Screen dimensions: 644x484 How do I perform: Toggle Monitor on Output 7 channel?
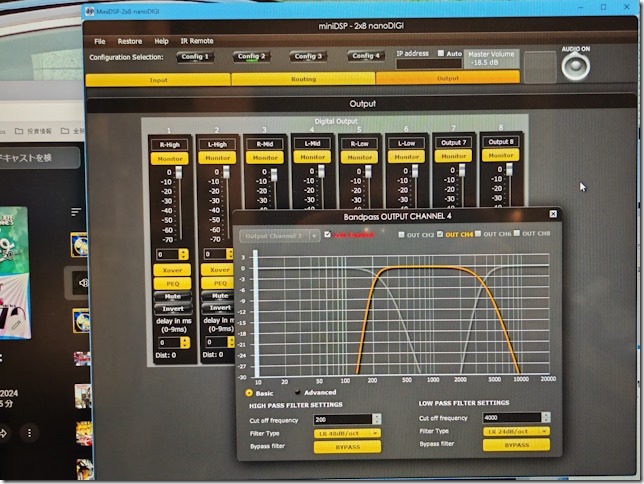pos(453,156)
